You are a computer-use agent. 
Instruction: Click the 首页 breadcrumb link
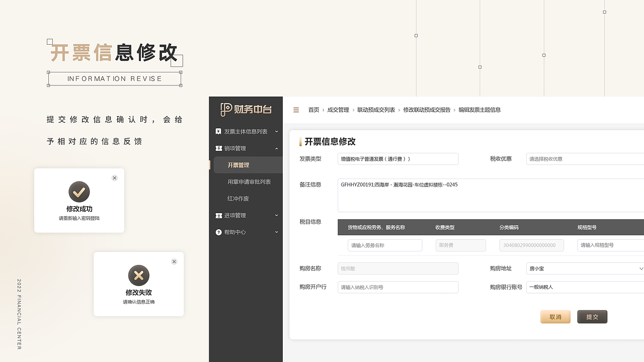[313, 110]
